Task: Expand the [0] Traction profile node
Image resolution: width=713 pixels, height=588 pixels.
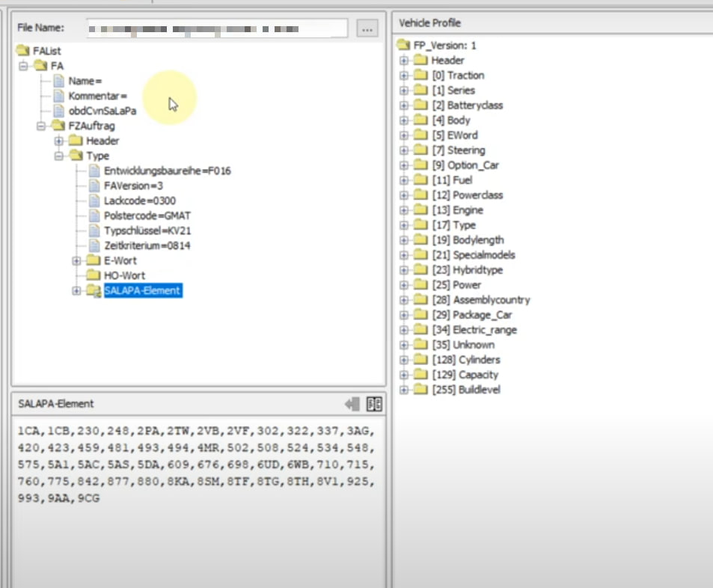Action: click(404, 76)
